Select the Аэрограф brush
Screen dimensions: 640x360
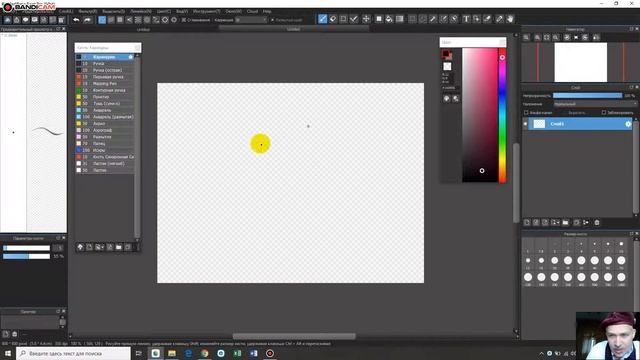pyautogui.click(x=105, y=130)
